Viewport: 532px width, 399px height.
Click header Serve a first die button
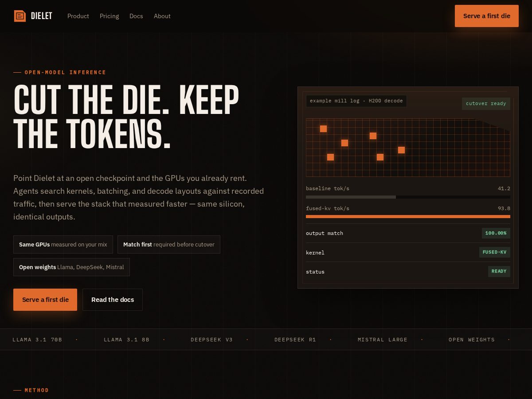click(487, 16)
